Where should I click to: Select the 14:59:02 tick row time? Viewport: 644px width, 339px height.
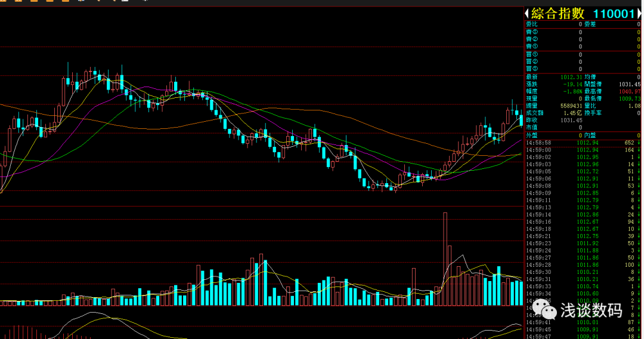tap(538, 157)
